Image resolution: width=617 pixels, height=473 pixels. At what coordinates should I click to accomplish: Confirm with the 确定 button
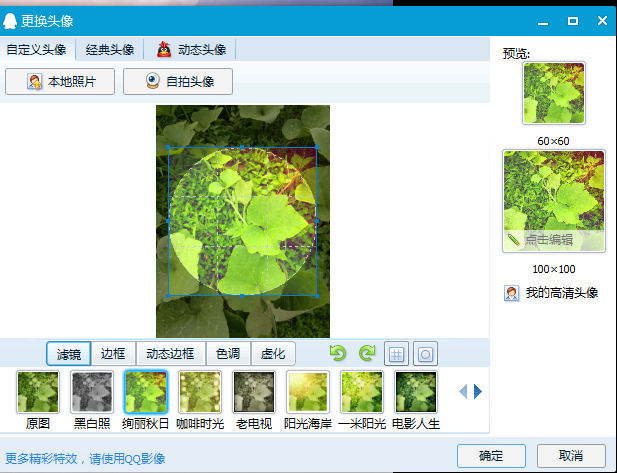491,456
